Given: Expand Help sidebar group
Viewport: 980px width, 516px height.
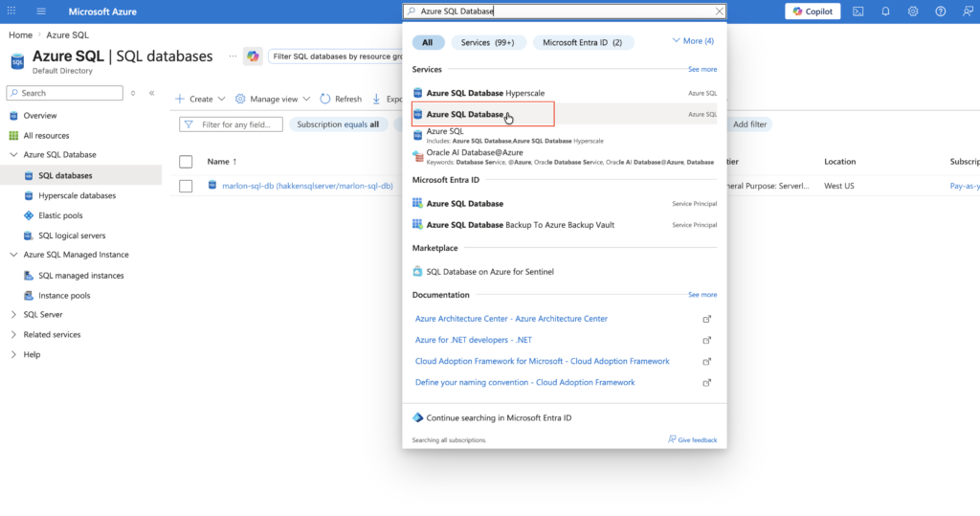Looking at the screenshot, I should 13,354.
